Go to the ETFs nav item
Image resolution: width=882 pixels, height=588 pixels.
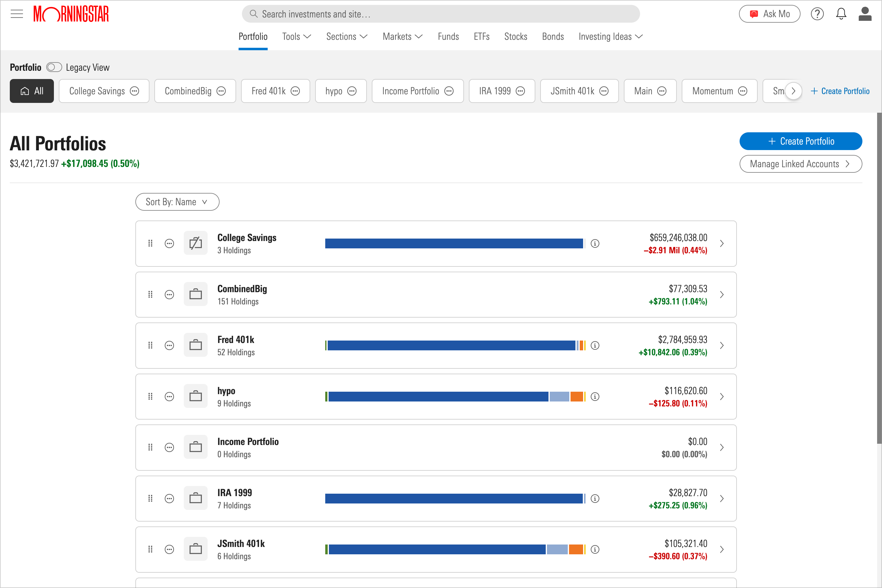click(x=481, y=36)
